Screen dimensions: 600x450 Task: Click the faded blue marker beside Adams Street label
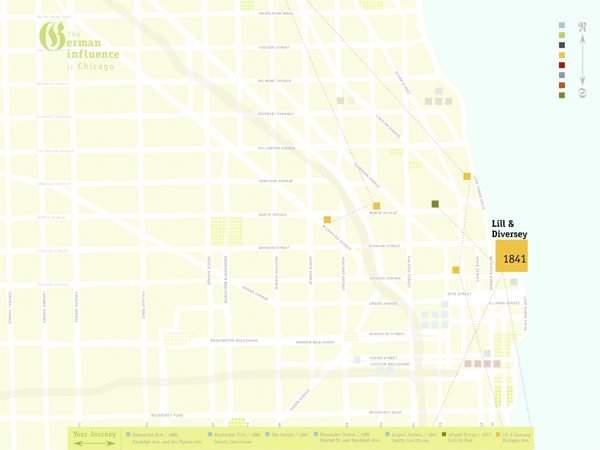[x=357, y=359]
